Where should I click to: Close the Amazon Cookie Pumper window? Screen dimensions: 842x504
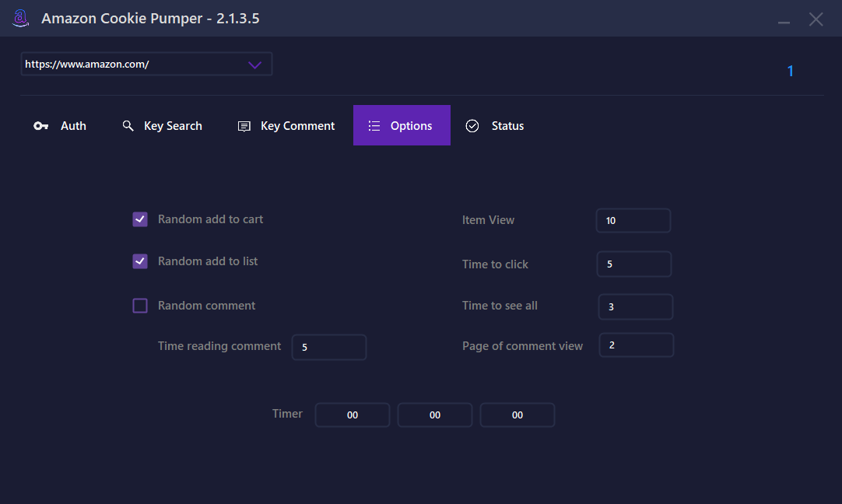[816, 19]
